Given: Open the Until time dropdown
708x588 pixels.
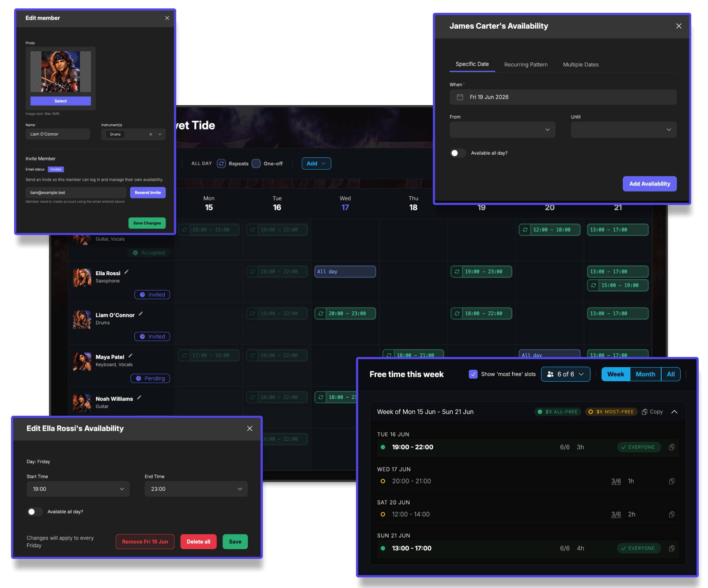Looking at the screenshot, I should pos(624,129).
